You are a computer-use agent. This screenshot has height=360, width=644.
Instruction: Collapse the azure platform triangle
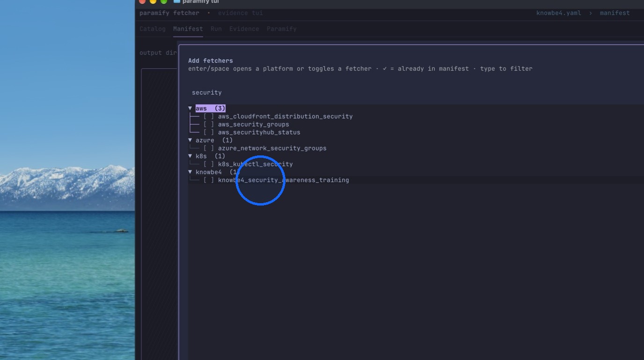tap(190, 140)
